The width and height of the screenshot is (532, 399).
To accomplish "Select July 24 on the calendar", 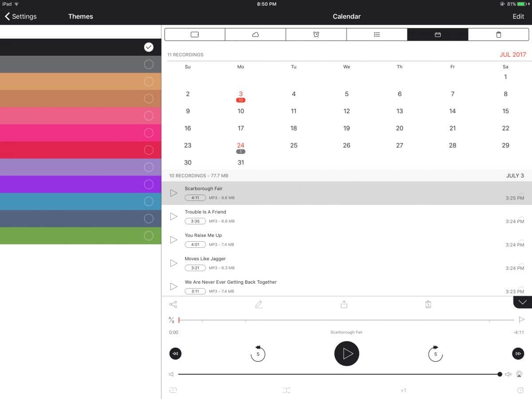I will point(241,146).
